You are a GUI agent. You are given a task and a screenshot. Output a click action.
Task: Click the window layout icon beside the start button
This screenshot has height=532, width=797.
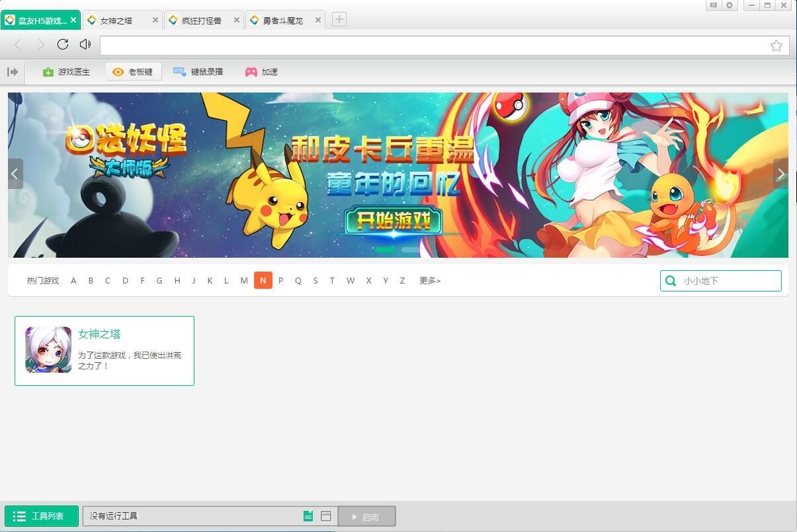(x=325, y=516)
